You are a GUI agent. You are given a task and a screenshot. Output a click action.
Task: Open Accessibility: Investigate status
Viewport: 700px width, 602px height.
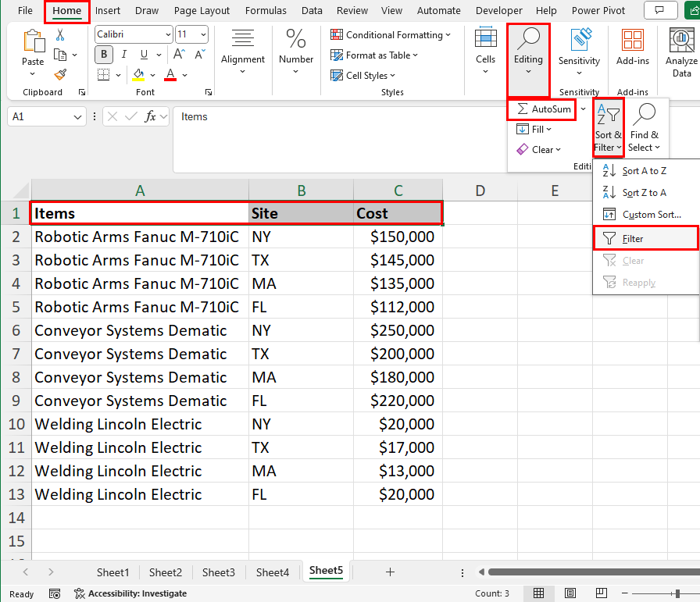pos(130,593)
